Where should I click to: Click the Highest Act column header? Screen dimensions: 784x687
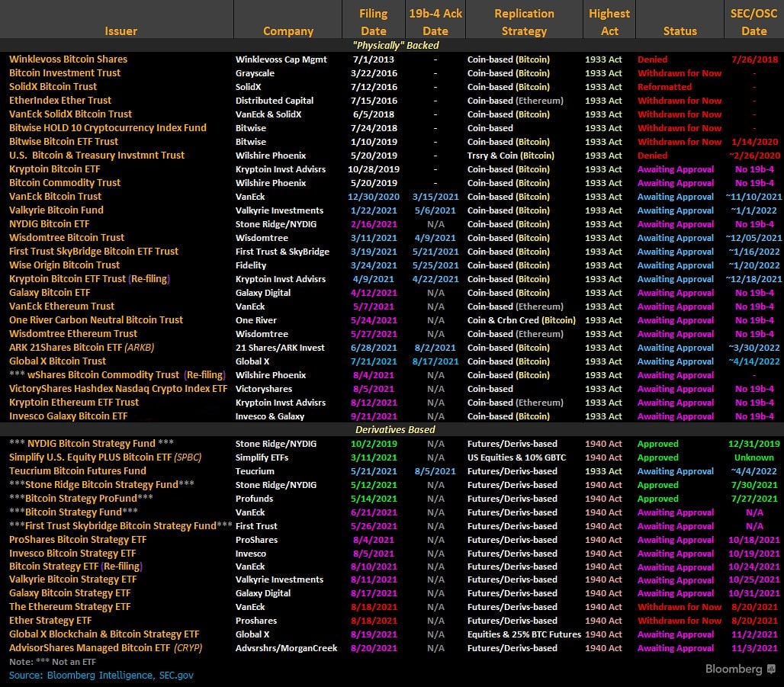pos(609,22)
